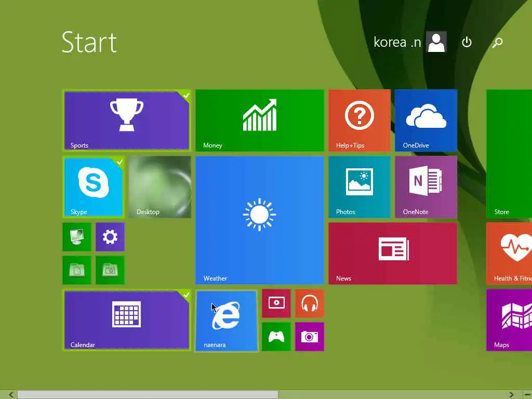
Task: Open the Photos tile
Action: [x=360, y=187]
